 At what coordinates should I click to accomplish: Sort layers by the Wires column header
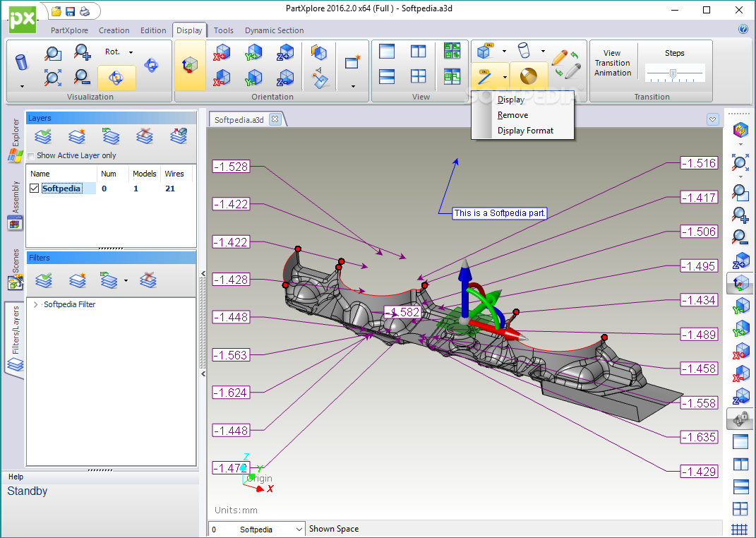tap(175, 174)
